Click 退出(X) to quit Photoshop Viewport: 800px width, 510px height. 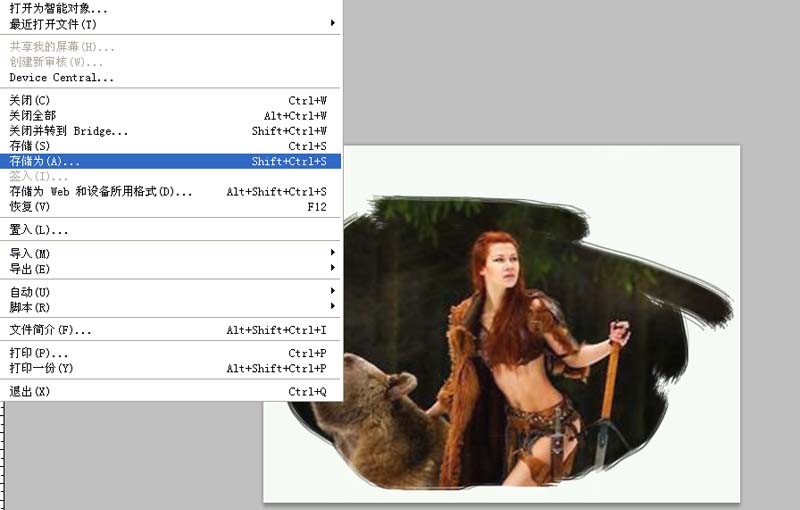pos(30,391)
